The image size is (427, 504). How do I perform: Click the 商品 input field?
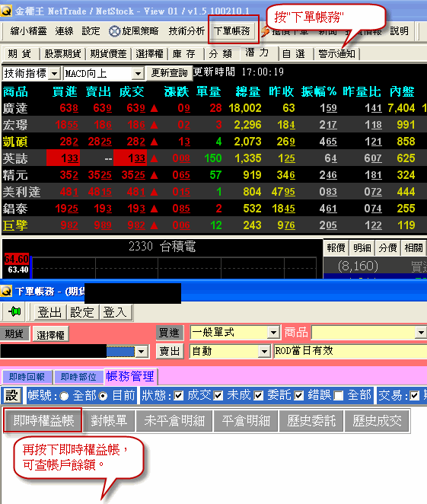(x=368, y=333)
